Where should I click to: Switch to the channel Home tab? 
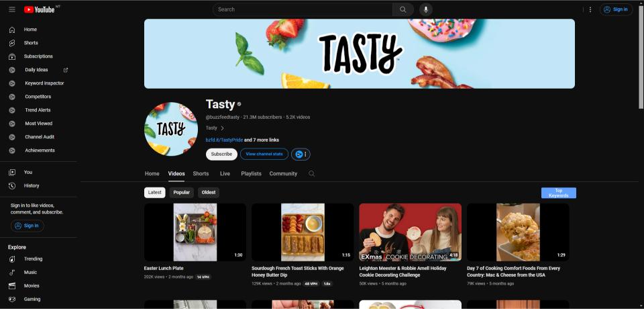[x=152, y=173]
